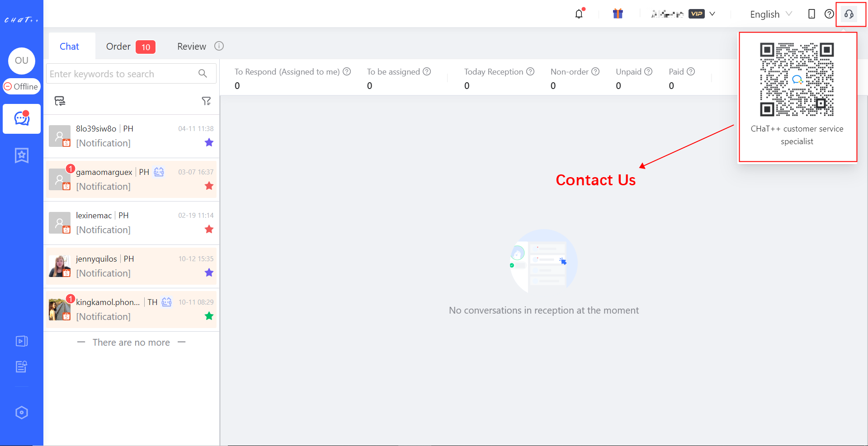Click the store switch icon above chat list
868x446 pixels.
coord(59,101)
